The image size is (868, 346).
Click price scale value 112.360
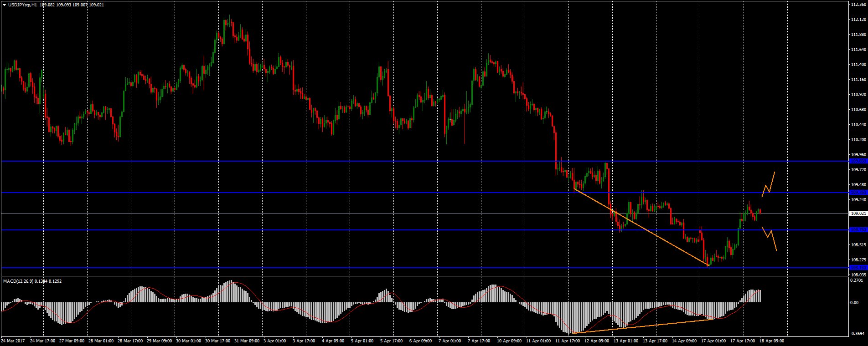tap(858, 5)
